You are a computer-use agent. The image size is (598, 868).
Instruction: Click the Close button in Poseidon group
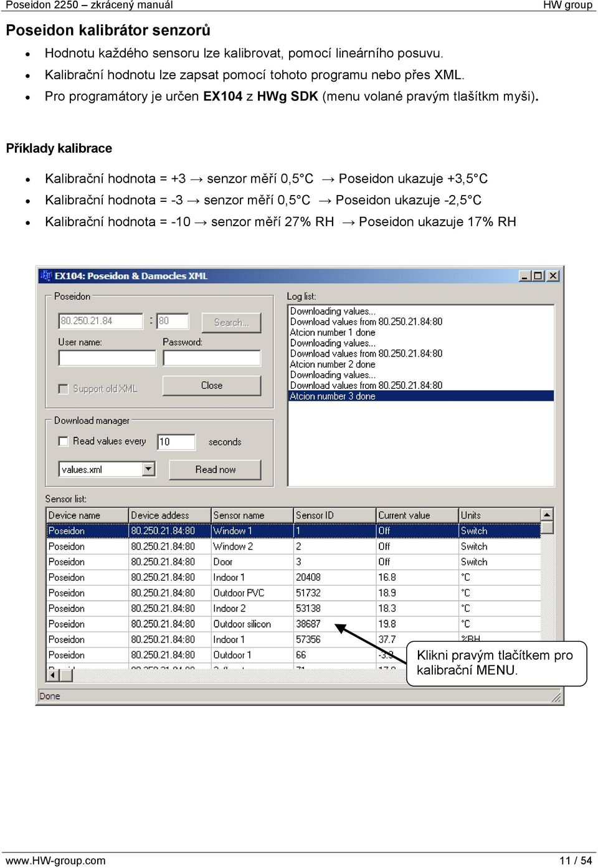(x=212, y=386)
